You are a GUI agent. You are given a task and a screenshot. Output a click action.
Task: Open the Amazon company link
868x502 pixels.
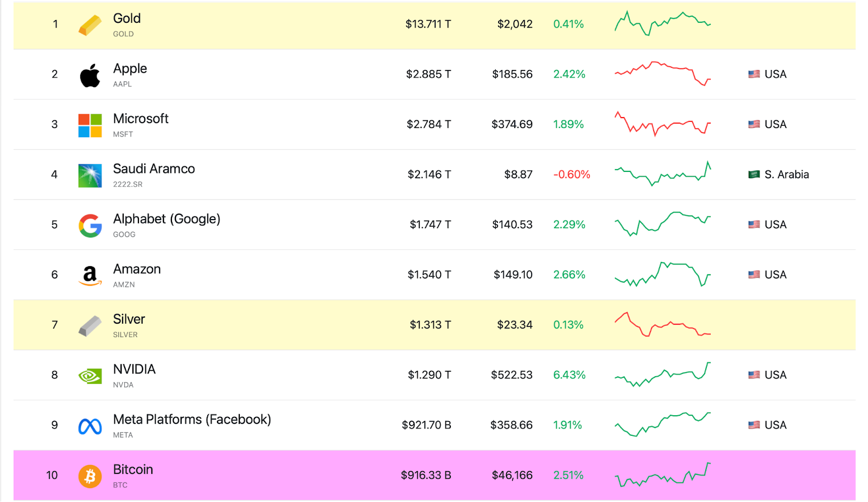tap(137, 269)
